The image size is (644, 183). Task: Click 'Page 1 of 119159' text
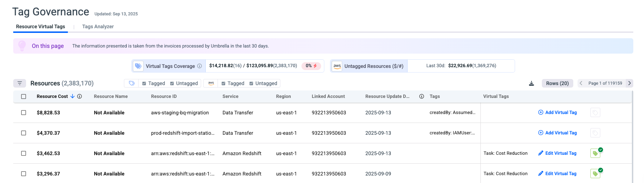(605, 83)
